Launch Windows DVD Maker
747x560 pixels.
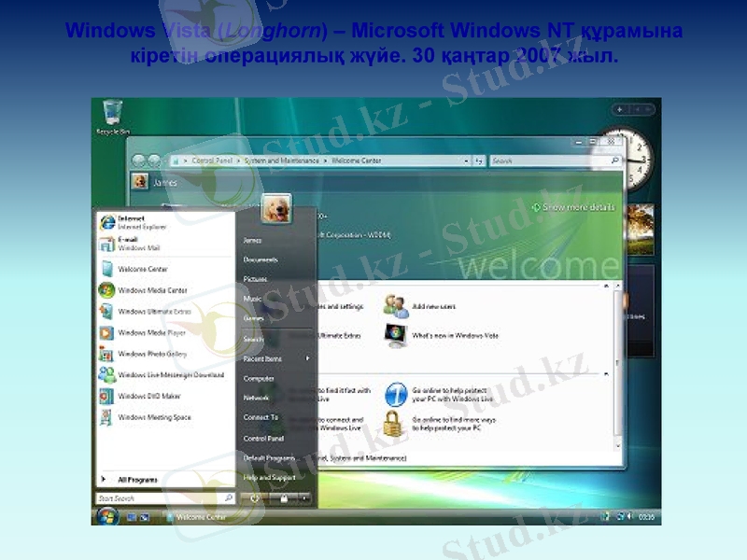tap(149, 396)
